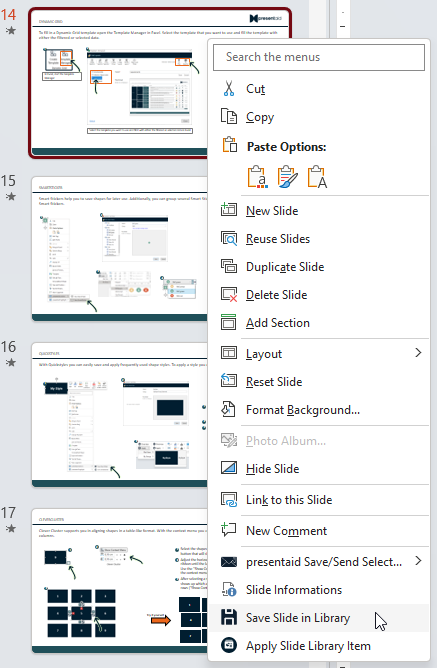
Task: Open Format Background menu entry
Action: click(x=319, y=410)
